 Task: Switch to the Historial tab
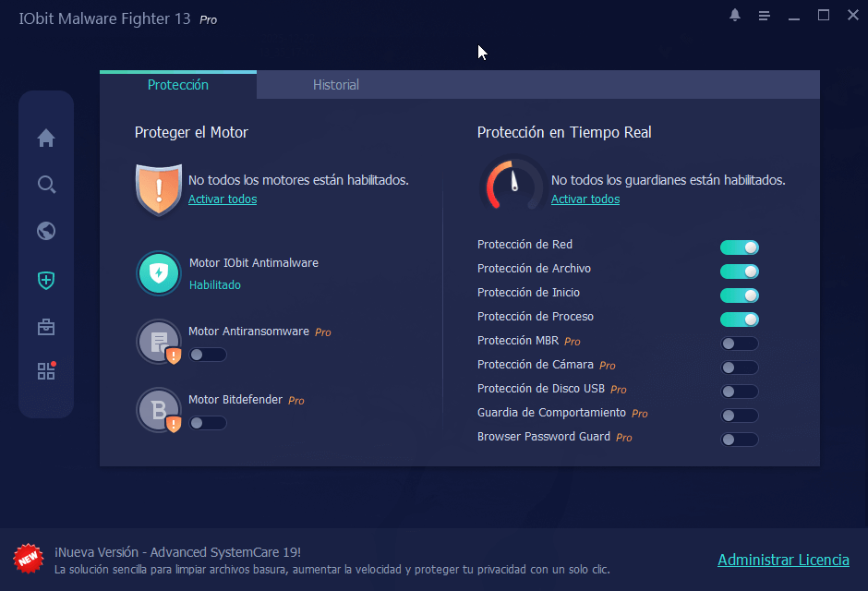tap(336, 85)
